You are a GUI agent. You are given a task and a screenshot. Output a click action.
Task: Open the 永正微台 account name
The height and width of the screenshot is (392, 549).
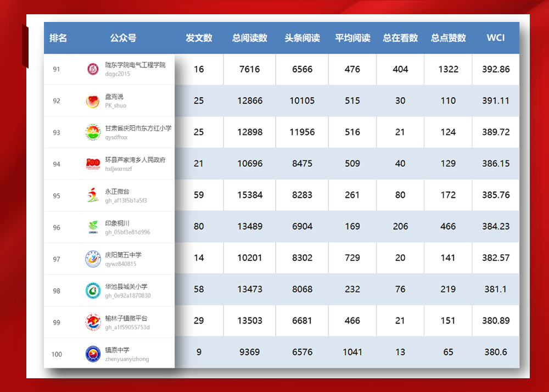click(117, 192)
